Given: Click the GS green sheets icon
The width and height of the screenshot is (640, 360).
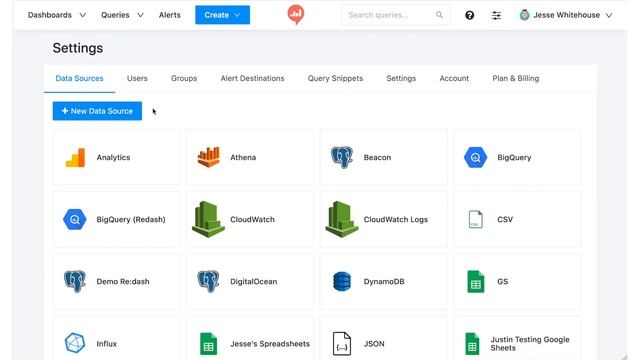Looking at the screenshot, I should click(476, 282).
